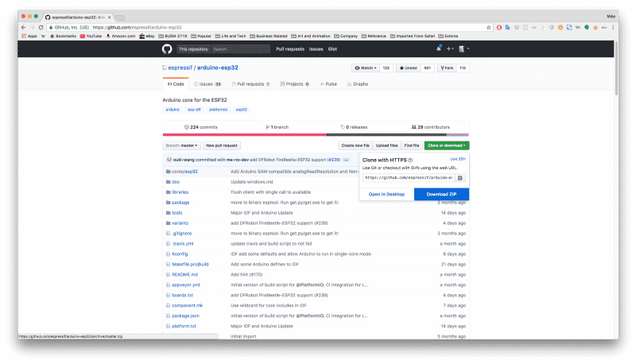
Task: Open the This repository search scope
Action: coord(193,49)
